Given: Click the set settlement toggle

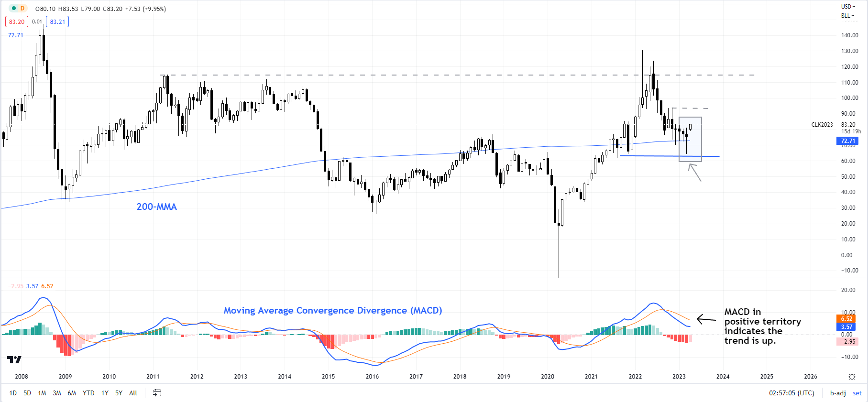Looking at the screenshot, I should 857,393.
